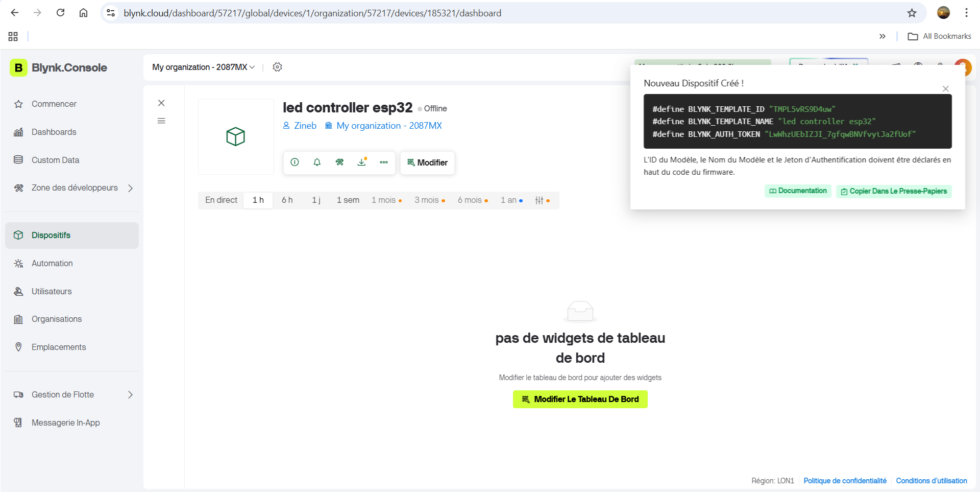Open the device info icon

(x=295, y=162)
